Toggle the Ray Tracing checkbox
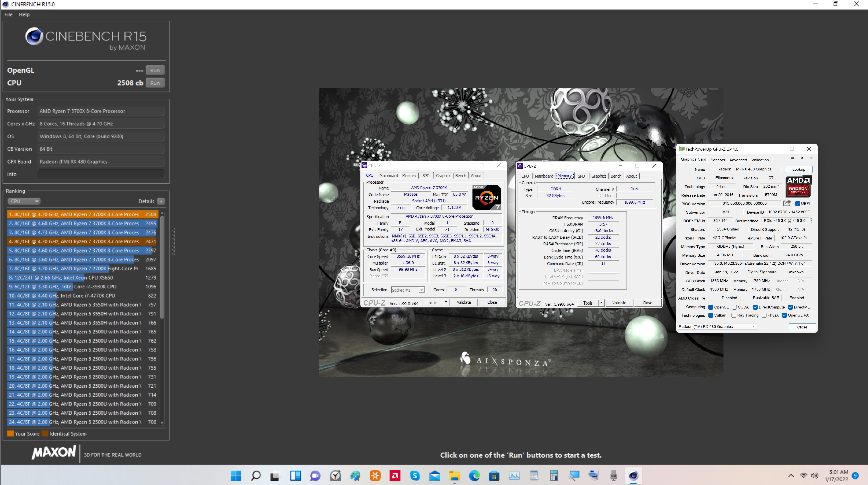Image resolution: width=868 pixels, height=485 pixels. (x=734, y=315)
